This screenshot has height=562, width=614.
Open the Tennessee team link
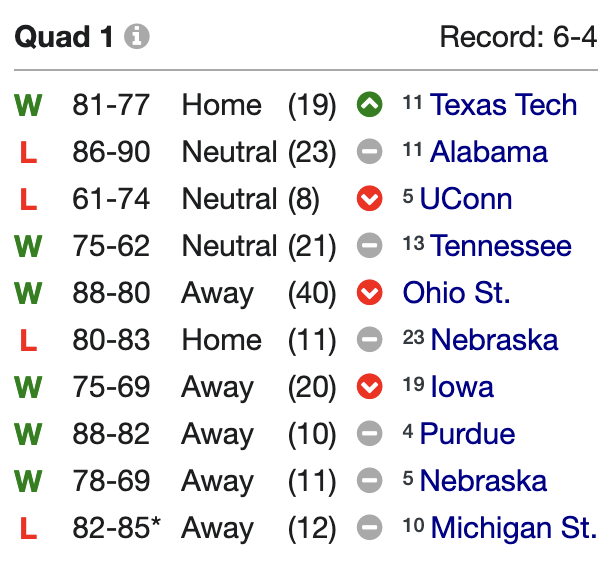[x=501, y=246]
